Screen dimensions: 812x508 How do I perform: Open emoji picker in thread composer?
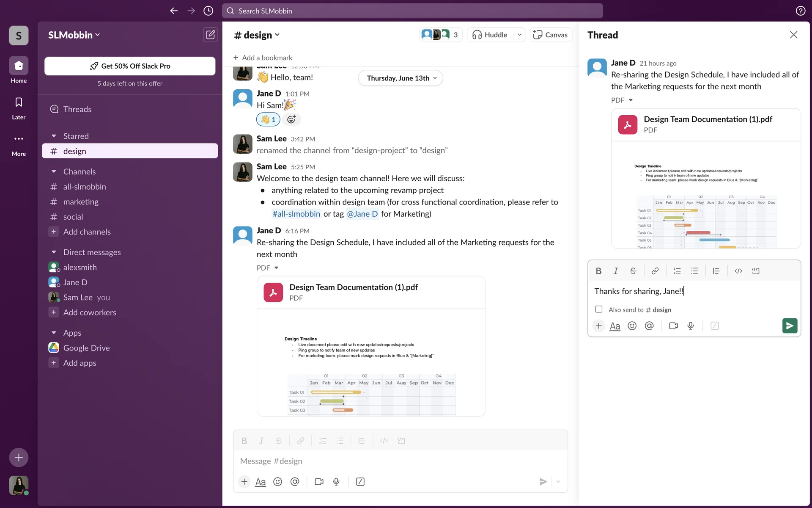632,326
